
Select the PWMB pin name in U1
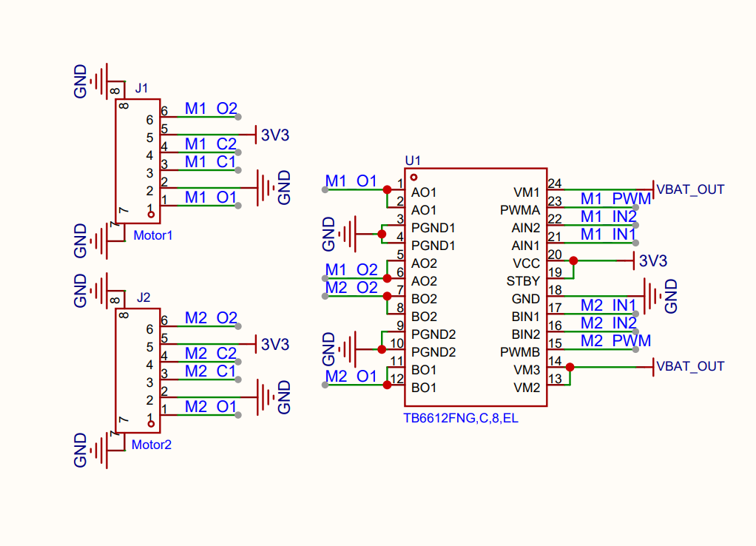point(520,352)
